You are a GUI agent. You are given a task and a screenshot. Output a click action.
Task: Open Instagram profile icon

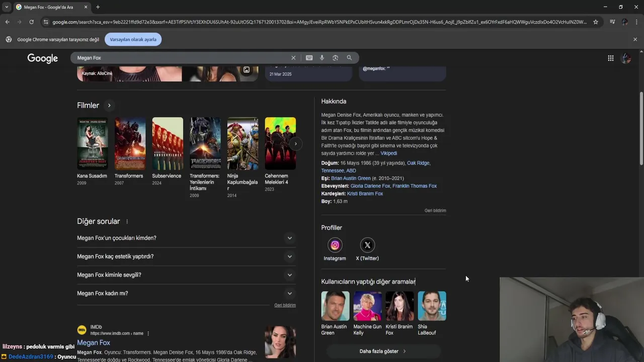tap(335, 245)
